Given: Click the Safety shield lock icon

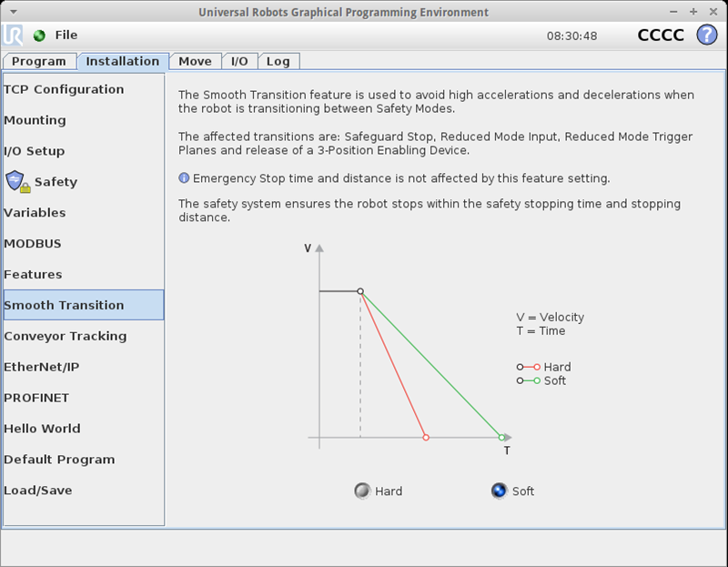Looking at the screenshot, I should pos(18,182).
